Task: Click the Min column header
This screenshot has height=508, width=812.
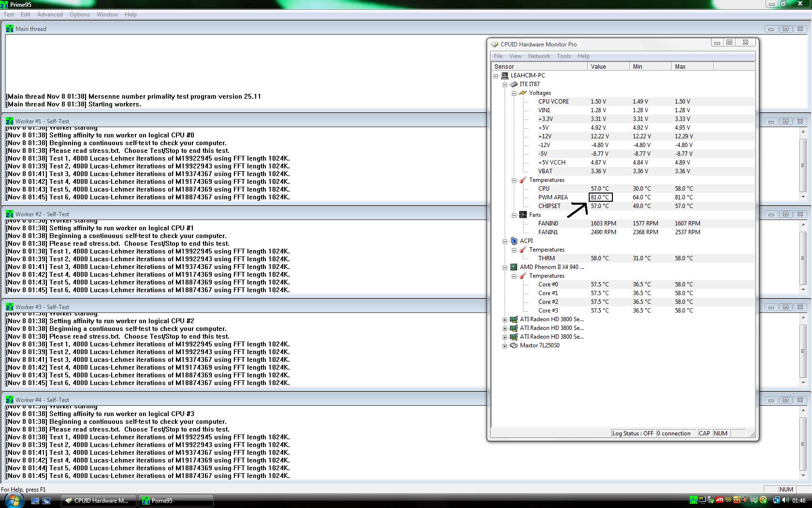Action: [x=651, y=67]
